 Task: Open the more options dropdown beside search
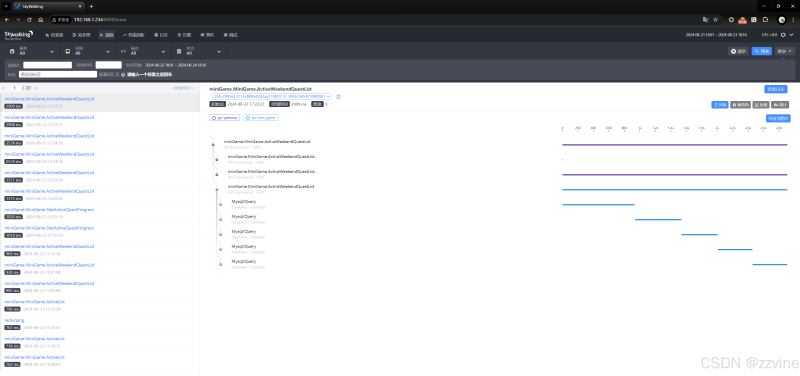coord(785,52)
